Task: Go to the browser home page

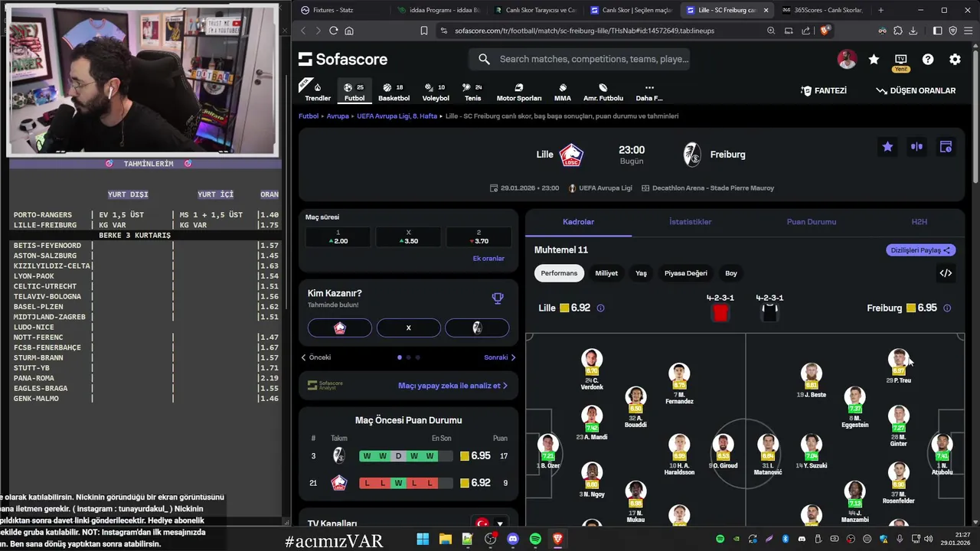Action: [349, 31]
